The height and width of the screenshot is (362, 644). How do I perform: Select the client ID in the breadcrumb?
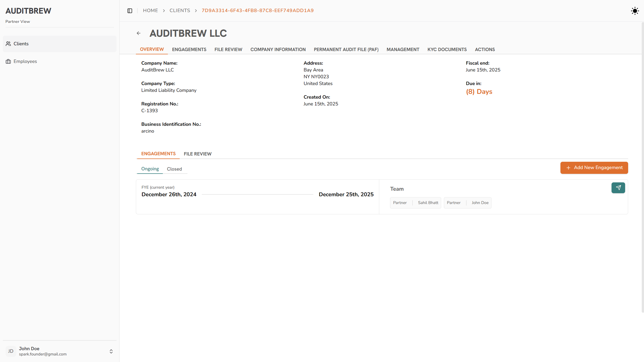click(257, 11)
